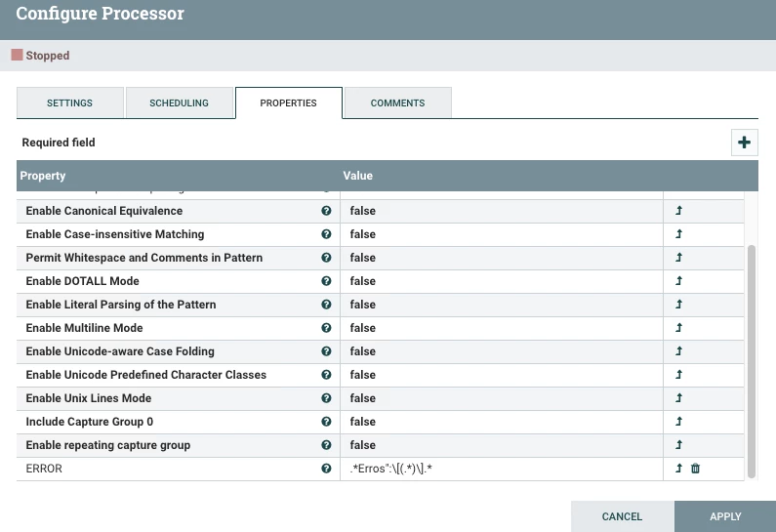Show help for Enable DOTALL Mode
The height and width of the screenshot is (532, 776).
coord(326,281)
